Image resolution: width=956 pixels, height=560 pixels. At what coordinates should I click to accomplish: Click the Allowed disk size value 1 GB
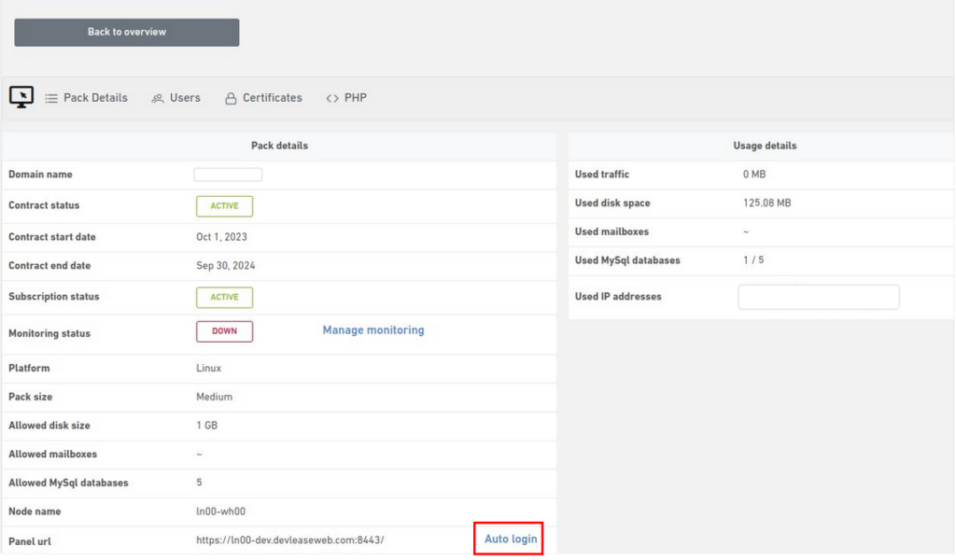click(x=206, y=426)
